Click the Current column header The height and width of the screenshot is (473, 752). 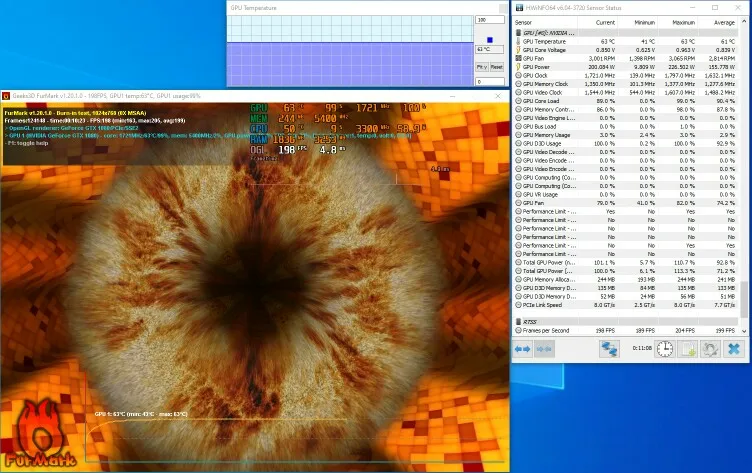tap(605, 23)
